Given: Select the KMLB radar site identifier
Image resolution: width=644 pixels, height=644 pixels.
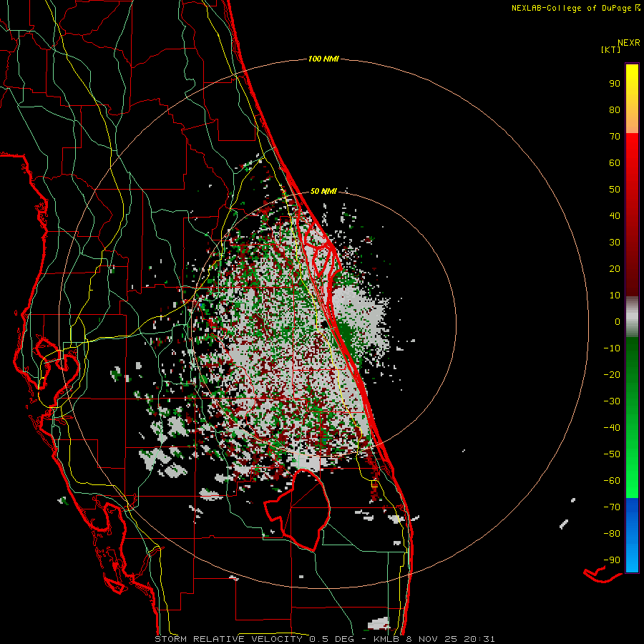Looking at the screenshot, I should click(386, 639).
